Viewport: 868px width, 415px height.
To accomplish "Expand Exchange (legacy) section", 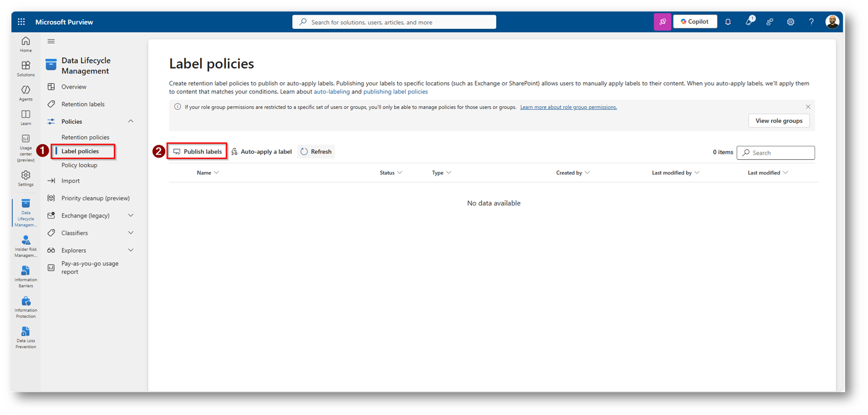I will 131,215.
